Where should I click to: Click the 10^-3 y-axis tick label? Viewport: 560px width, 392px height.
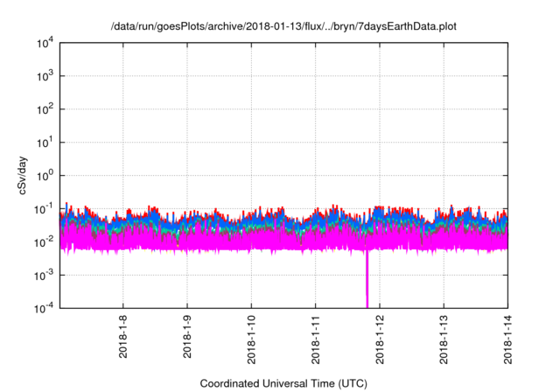tap(44, 276)
